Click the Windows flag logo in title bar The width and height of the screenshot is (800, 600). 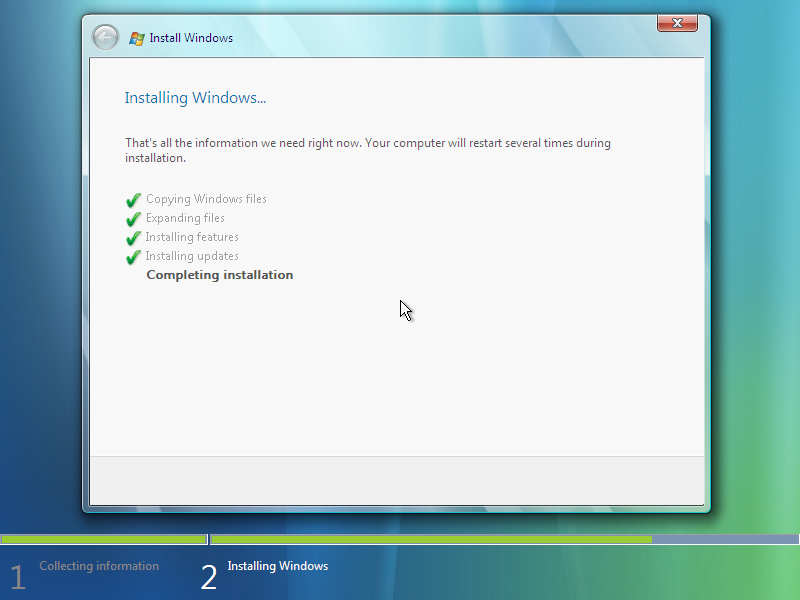click(x=136, y=37)
